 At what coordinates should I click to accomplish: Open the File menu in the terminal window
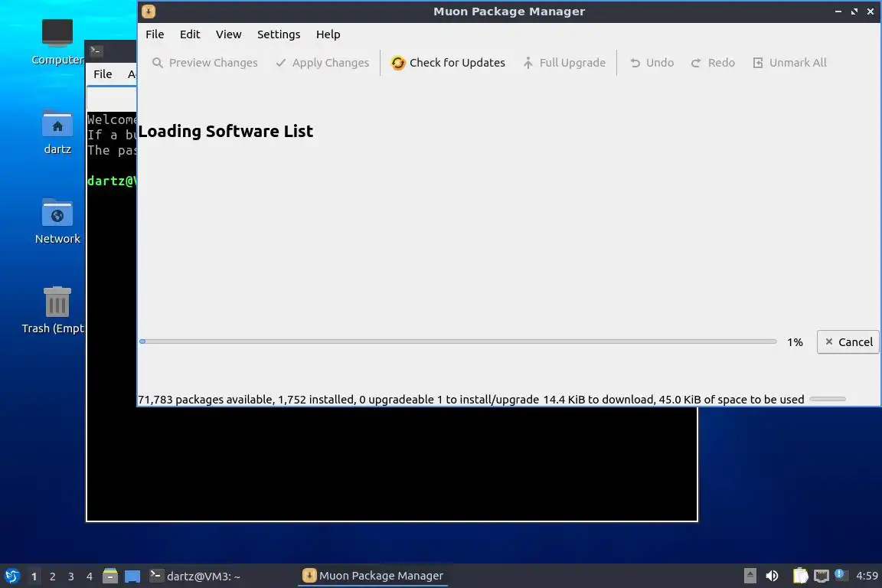pyautogui.click(x=103, y=74)
